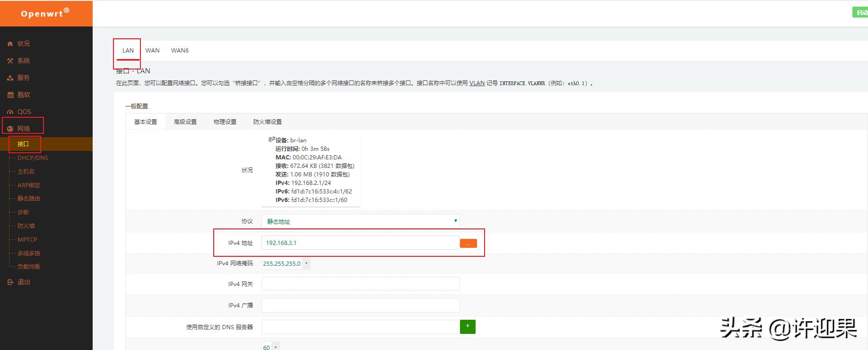Click the wrench icon beside 系统
The image size is (868, 350).
pyautogui.click(x=10, y=61)
